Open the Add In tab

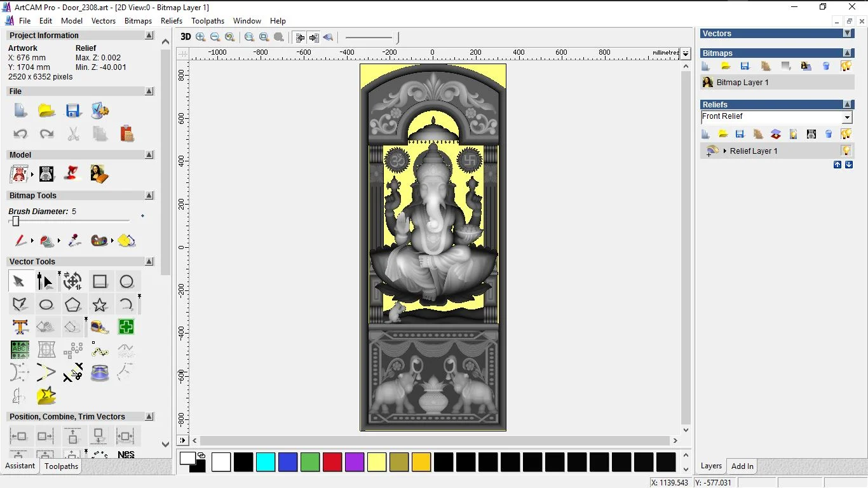coord(742,466)
